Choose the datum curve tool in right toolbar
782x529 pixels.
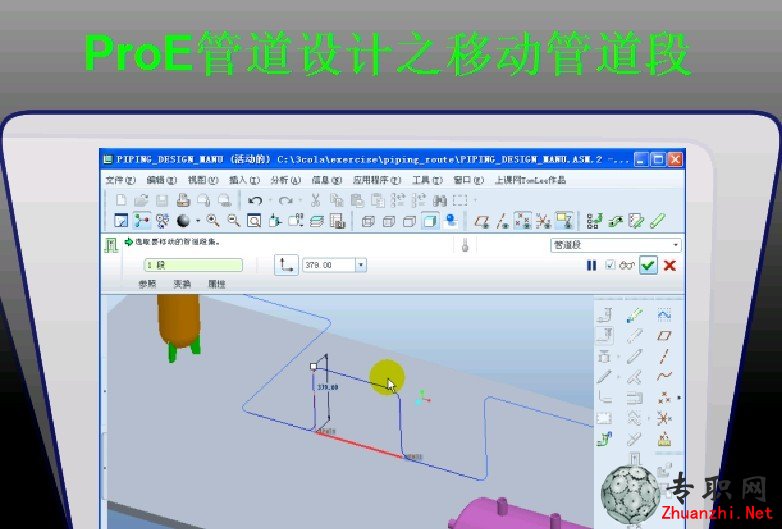point(664,377)
